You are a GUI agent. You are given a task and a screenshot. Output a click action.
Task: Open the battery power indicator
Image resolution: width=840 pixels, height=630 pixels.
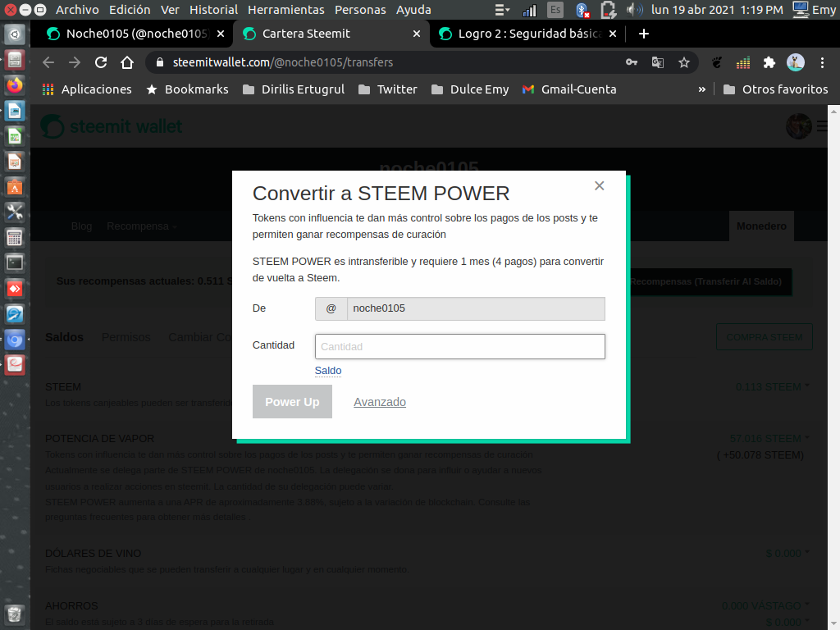click(609, 10)
